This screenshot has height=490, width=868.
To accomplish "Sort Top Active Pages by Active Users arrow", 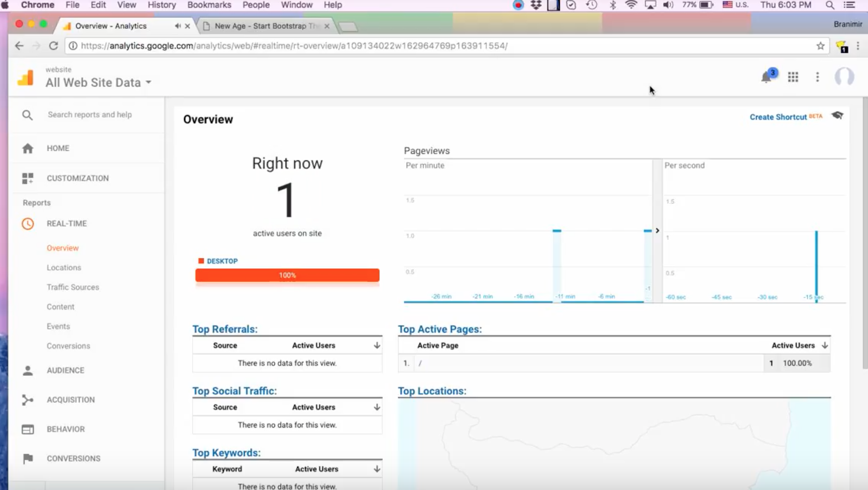I will (x=825, y=345).
